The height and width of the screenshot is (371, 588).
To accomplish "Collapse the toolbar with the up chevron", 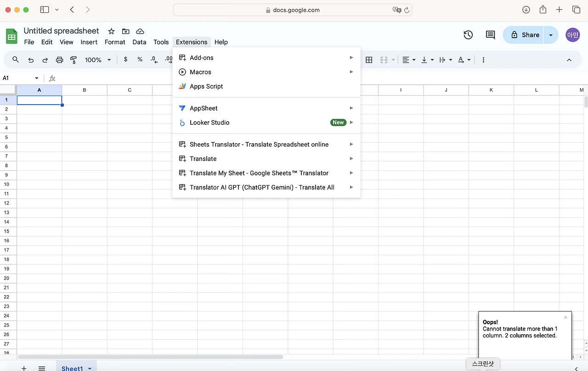I will [569, 60].
